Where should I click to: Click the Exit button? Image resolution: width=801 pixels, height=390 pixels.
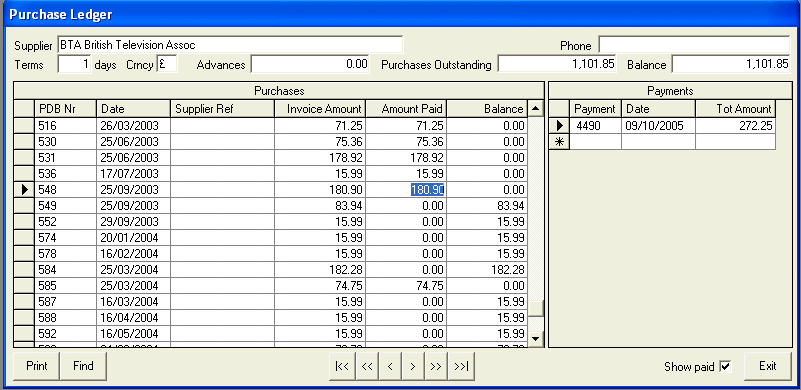point(767,366)
